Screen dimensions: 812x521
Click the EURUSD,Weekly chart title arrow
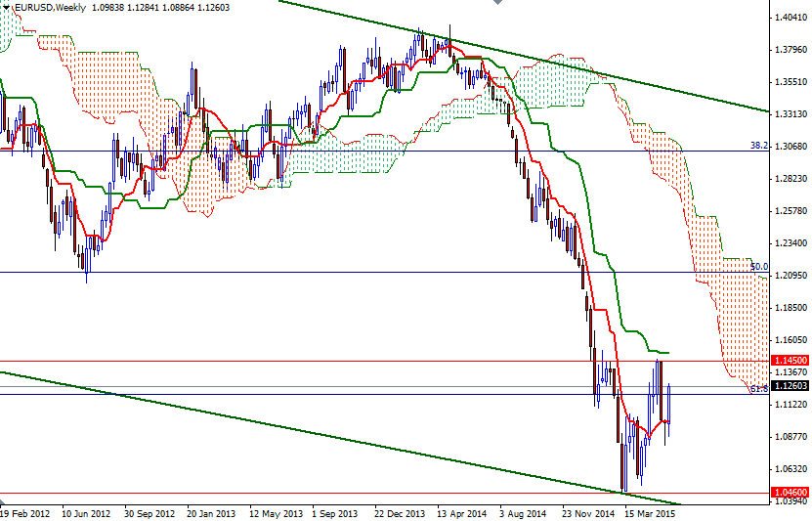[x=6, y=7]
